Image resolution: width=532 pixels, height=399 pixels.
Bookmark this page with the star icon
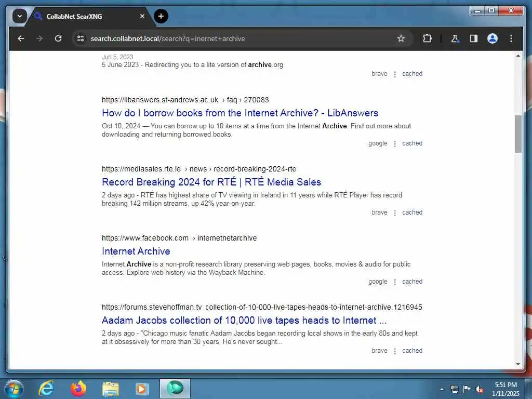point(401,38)
